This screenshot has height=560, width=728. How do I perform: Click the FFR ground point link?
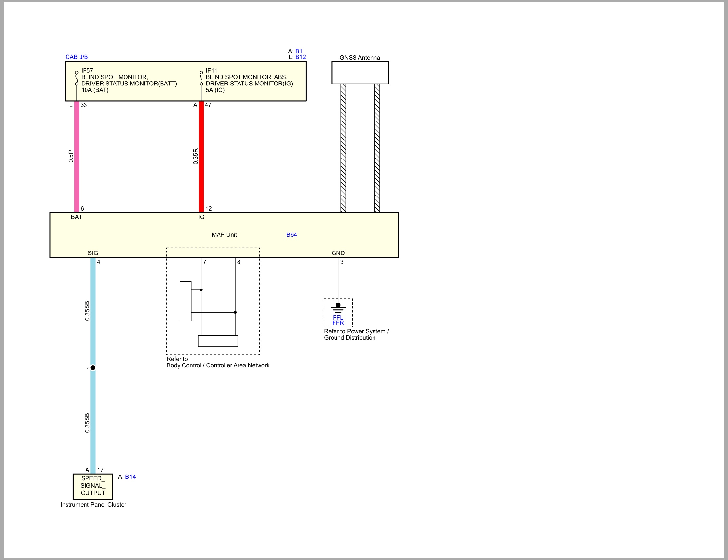[x=338, y=323]
